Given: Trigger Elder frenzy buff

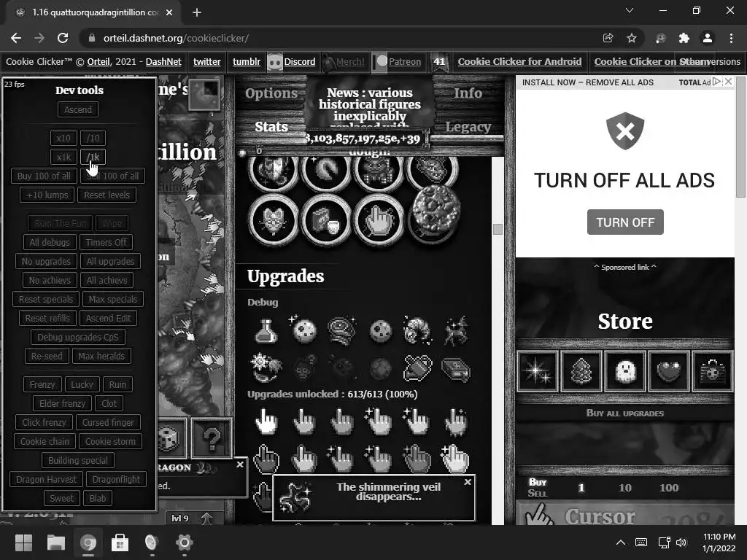Looking at the screenshot, I should [x=63, y=403].
